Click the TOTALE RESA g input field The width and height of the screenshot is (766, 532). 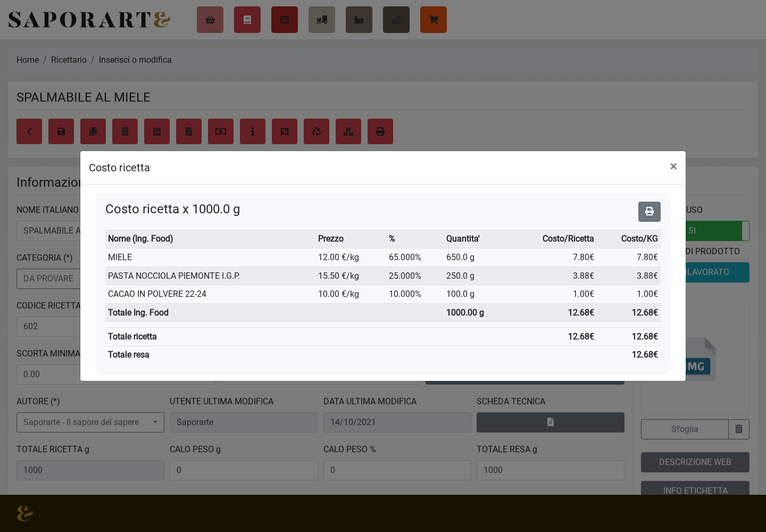[x=551, y=470]
